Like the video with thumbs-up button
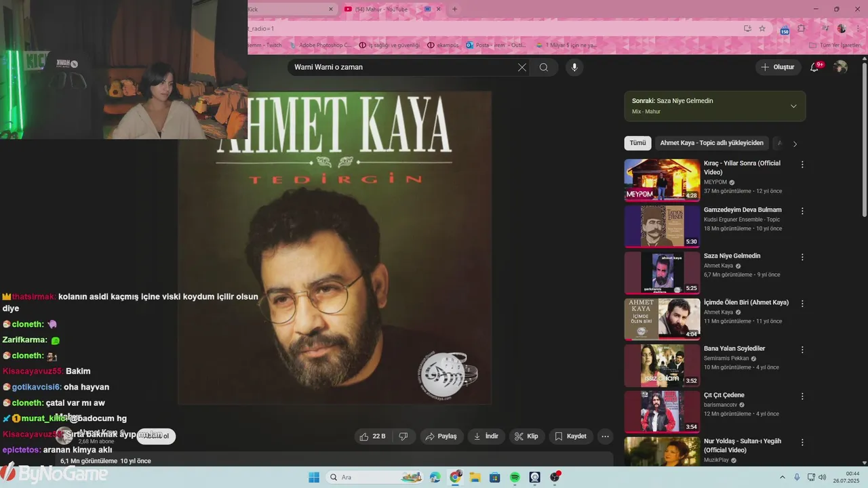Image resolution: width=868 pixels, height=488 pixels. [x=373, y=436]
